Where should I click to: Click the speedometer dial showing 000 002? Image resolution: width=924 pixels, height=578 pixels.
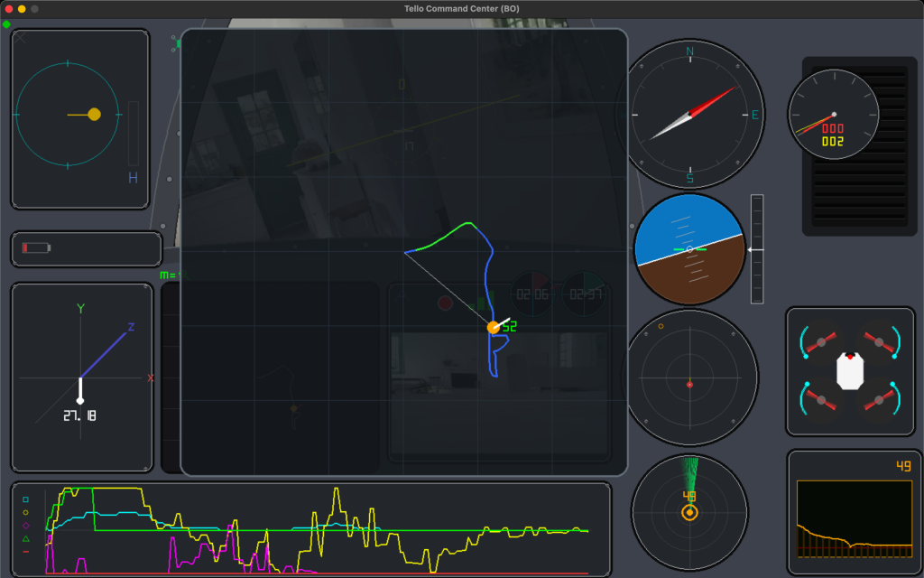[x=833, y=115]
